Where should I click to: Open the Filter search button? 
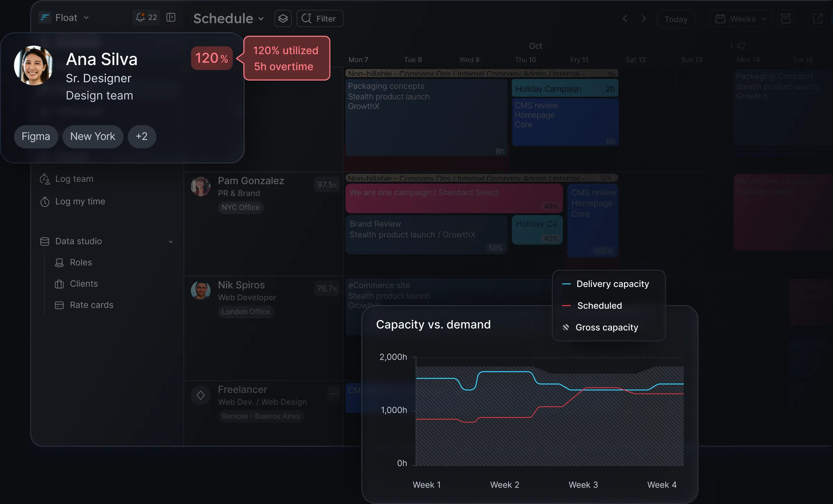click(x=320, y=18)
